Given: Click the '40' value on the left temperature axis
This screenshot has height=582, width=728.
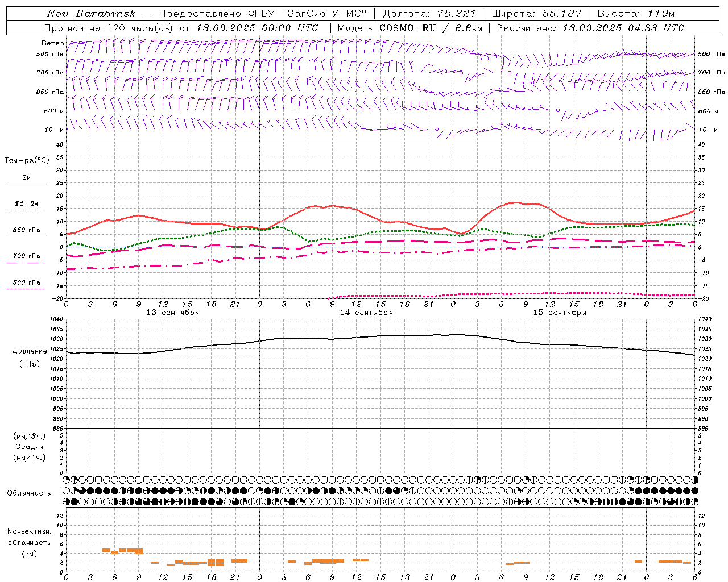Looking at the screenshot, I should (x=60, y=144).
